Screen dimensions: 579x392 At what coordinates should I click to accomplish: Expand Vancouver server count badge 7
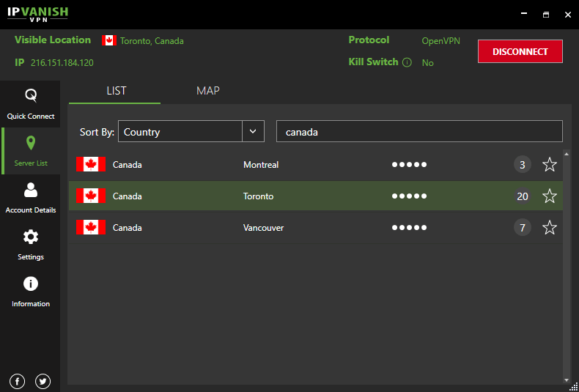point(522,227)
